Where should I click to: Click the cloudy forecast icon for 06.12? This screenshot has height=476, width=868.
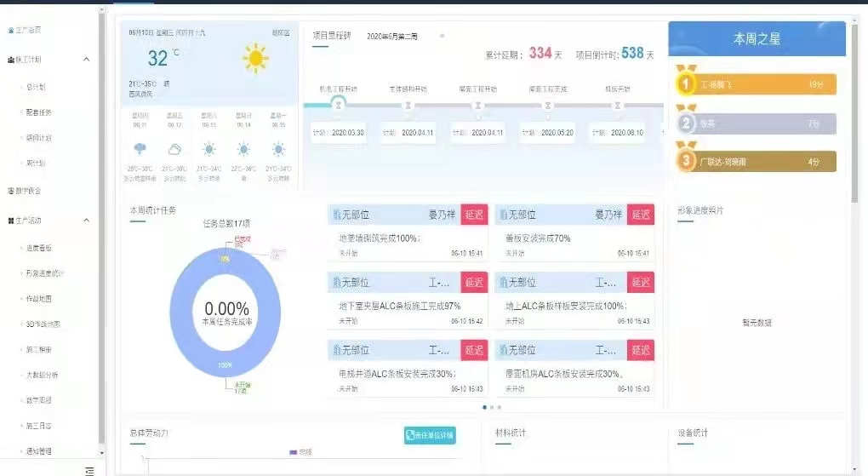pos(174,149)
